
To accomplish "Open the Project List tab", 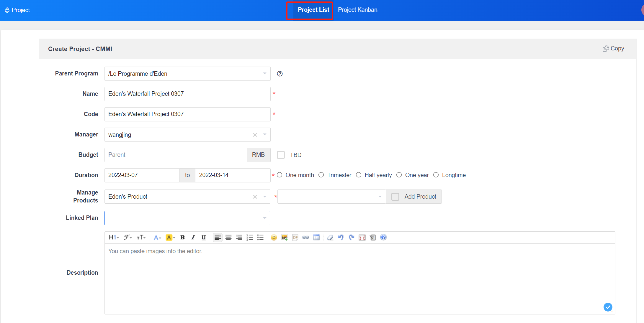I will click(313, 10).
